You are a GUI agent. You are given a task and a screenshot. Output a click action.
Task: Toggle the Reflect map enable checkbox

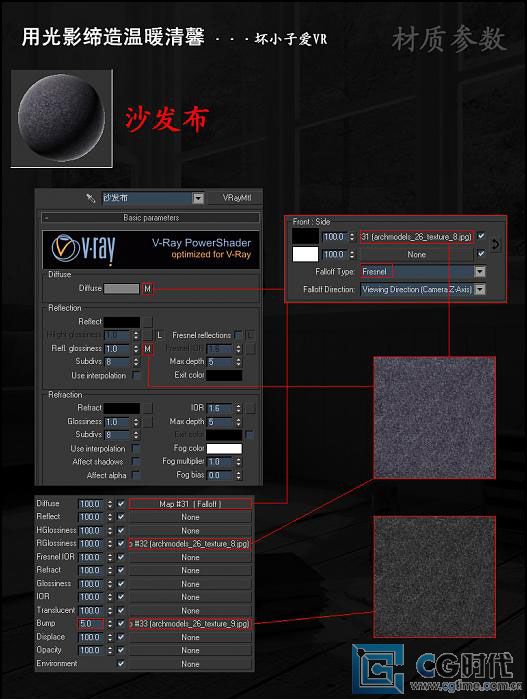coord(120,517)
